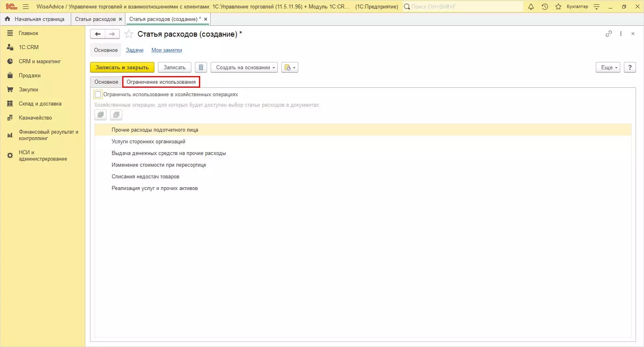Viewport: 644px width, 347px height.
Task: Open the reports icon dropdown button
Action: pyautogui.click(x=290, y=67)
